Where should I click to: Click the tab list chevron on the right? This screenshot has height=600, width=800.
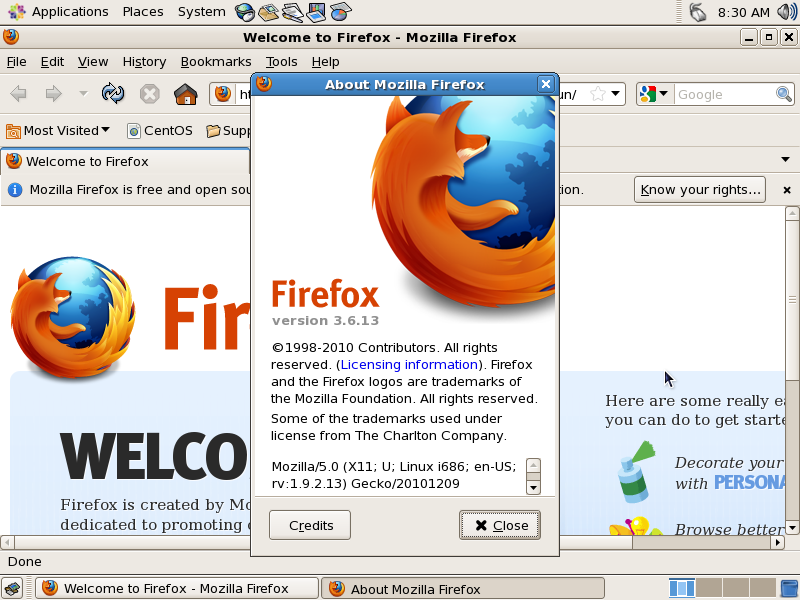click(784, 159)
